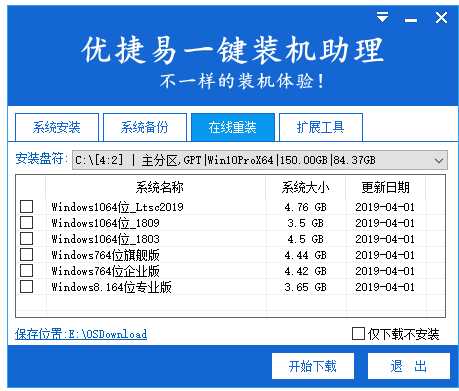
Task: Select the Windows764位旗舰版 row name
Action: point(105,255)
